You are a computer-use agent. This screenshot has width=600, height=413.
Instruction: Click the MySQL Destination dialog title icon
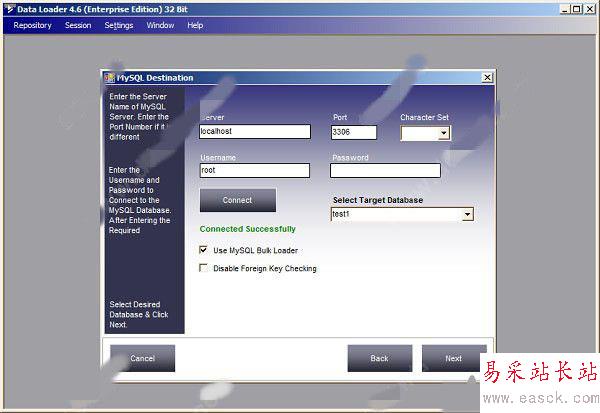(110, 78)
